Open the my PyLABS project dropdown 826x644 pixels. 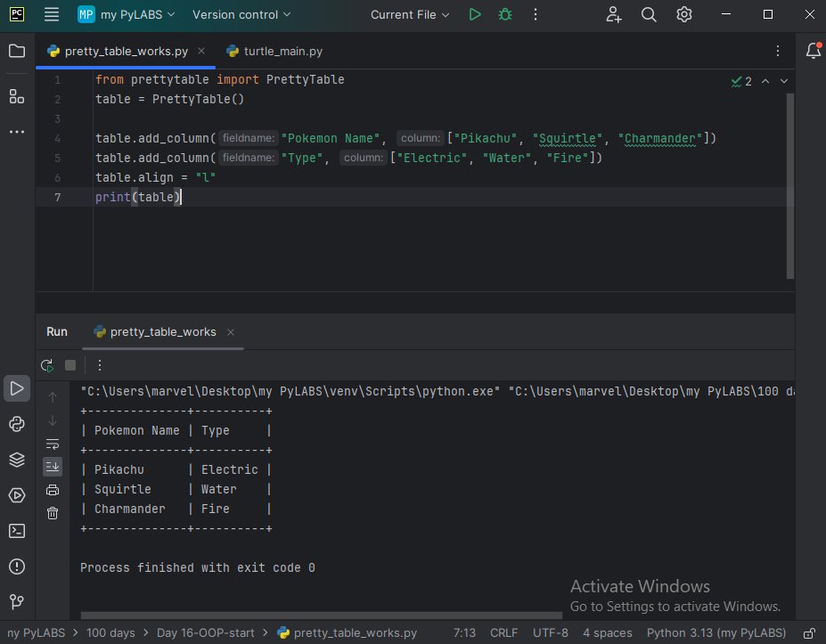126,14
